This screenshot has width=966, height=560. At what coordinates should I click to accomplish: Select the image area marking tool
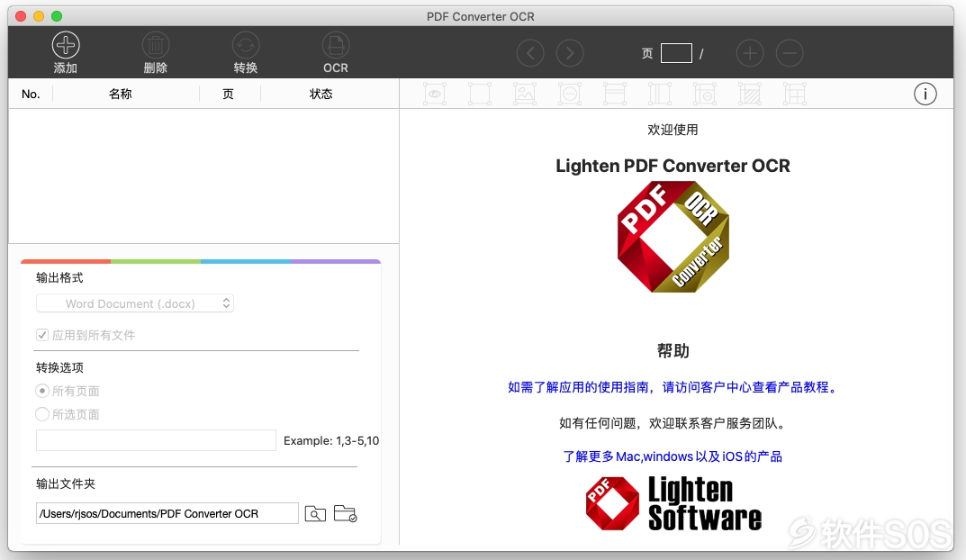click(525, 95)
